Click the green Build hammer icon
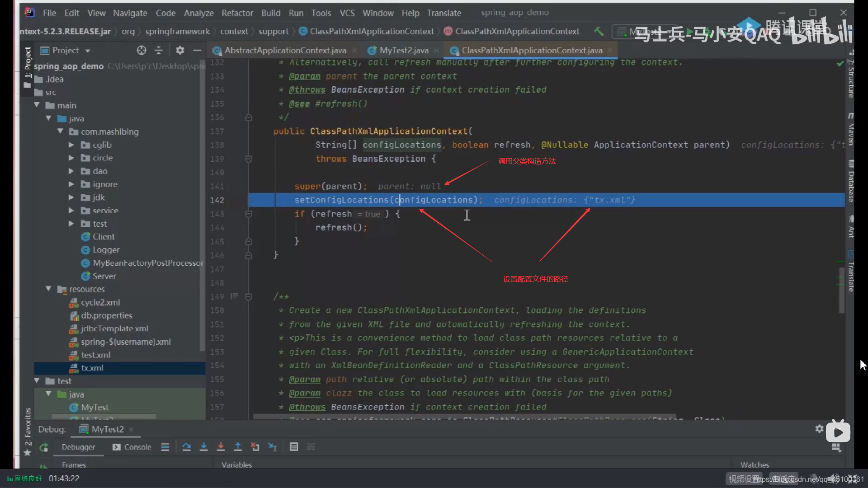Screen dimensions: 868x488 point(599,31)
